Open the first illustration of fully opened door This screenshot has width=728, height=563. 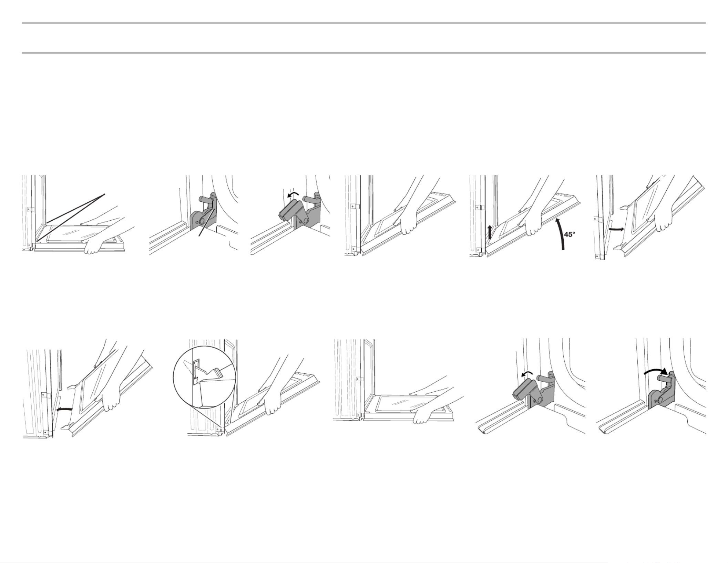coord(79,215)
